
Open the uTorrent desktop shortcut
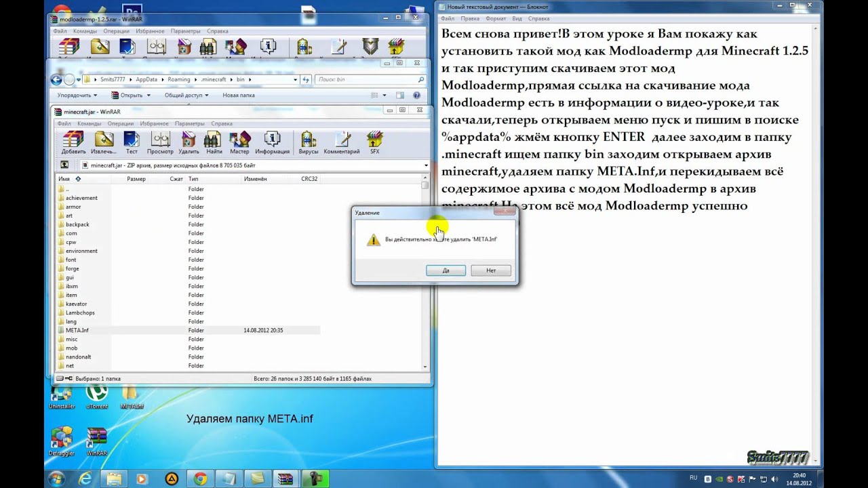tap(97, 396)
